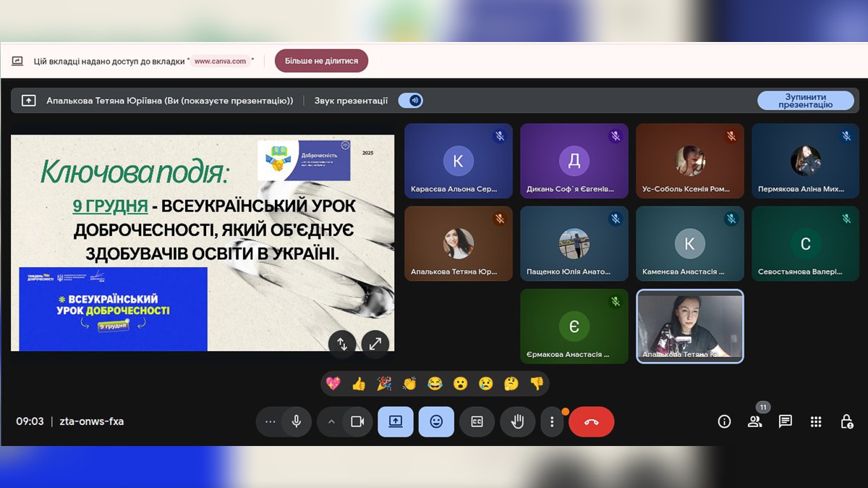Image resolution: width=868 pixels, height=488 pixels.
Task: Click the red leave call button
Action: (591, 421)
